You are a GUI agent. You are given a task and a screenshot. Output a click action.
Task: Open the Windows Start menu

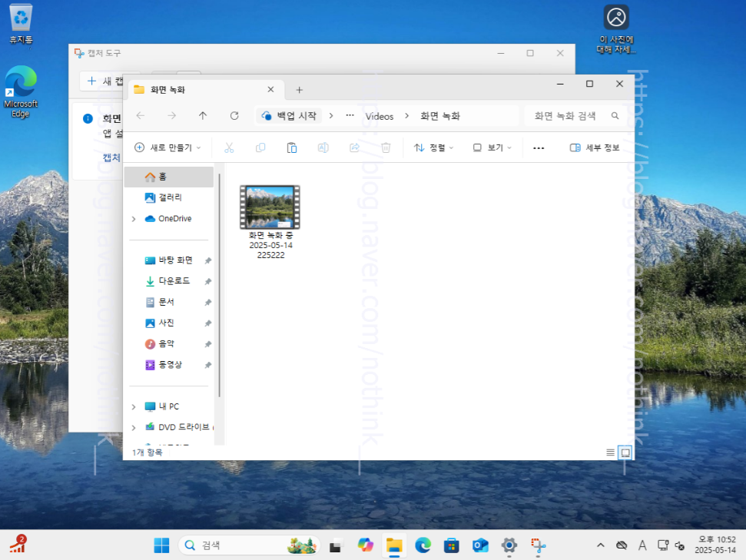pos(161,545)
